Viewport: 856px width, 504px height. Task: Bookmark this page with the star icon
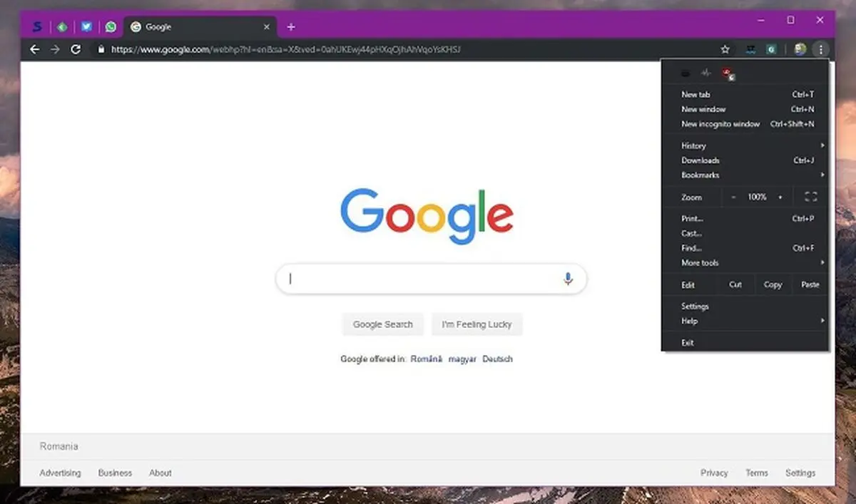[x=725, y=49]
